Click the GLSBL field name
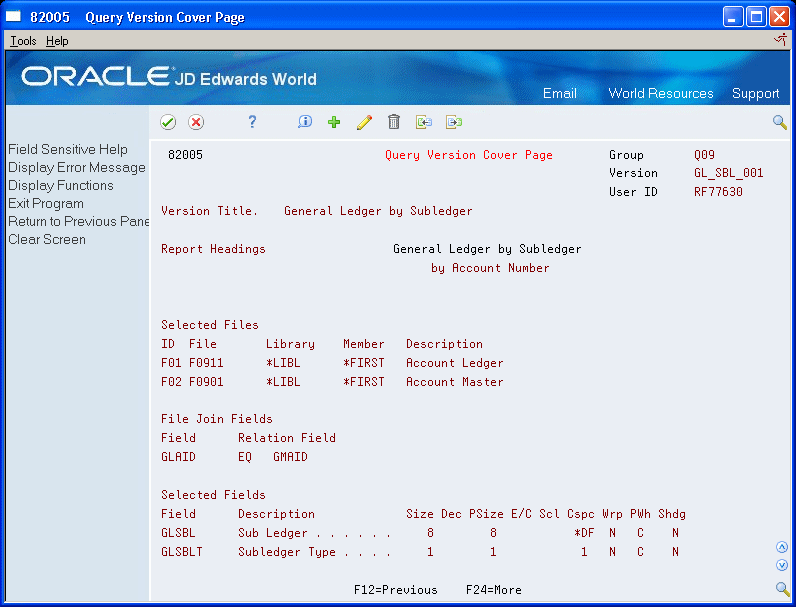 [178, 533]
